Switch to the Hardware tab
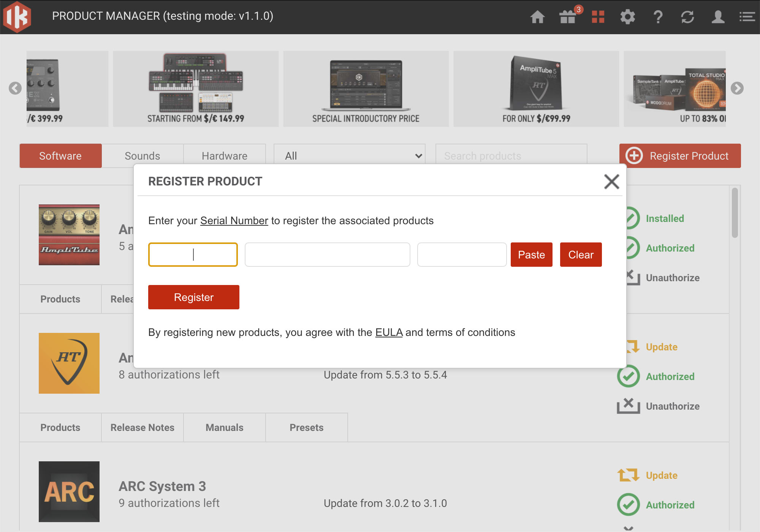The image size is (760, 532). 225,156
